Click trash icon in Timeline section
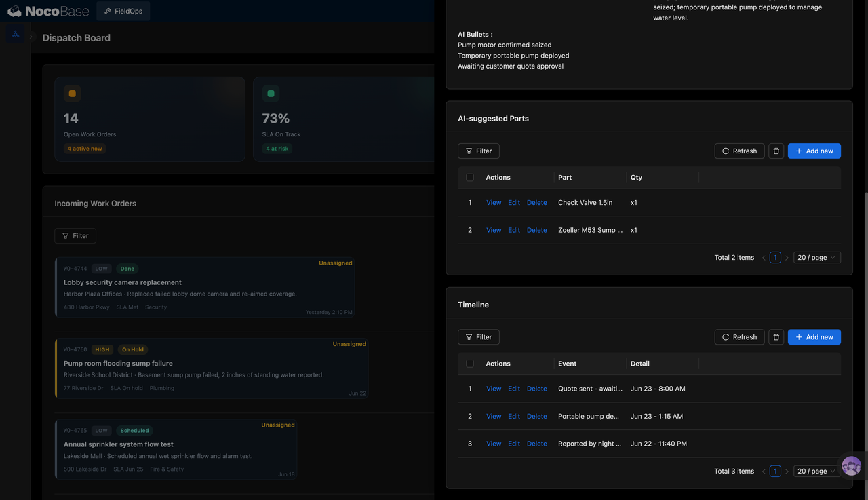Screen dimensions: 868x500 point(776,337)
